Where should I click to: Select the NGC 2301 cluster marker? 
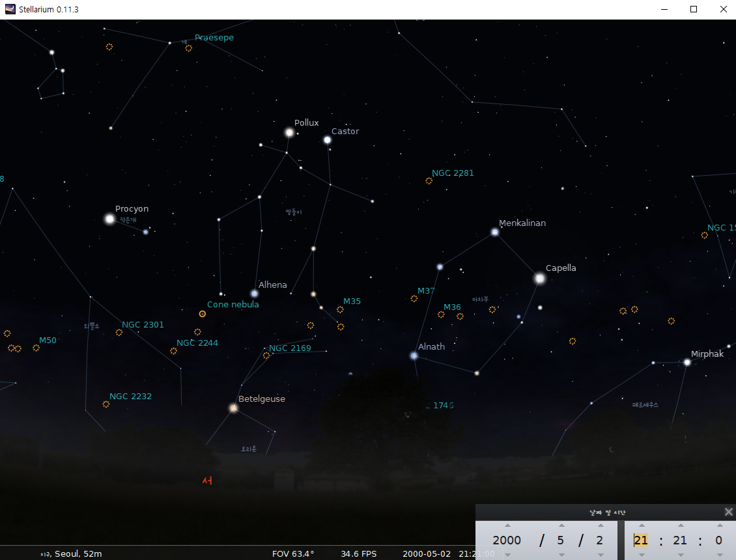119,332
